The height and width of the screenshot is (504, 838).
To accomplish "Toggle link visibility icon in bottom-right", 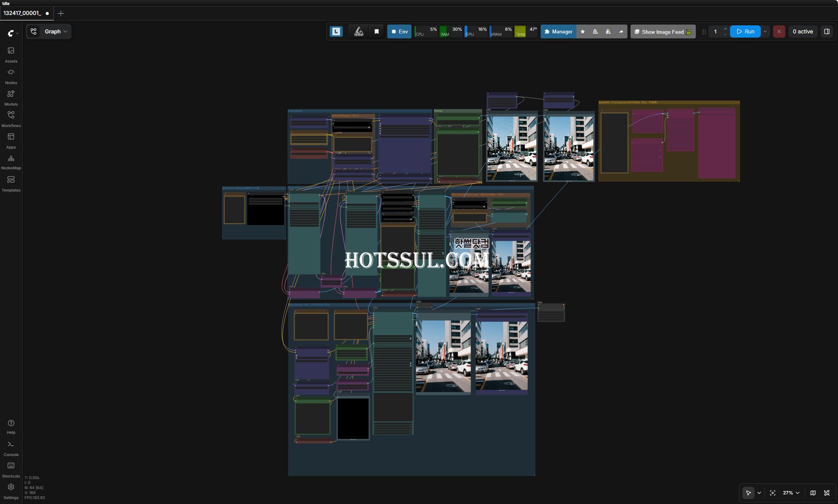I will [827, 493].
